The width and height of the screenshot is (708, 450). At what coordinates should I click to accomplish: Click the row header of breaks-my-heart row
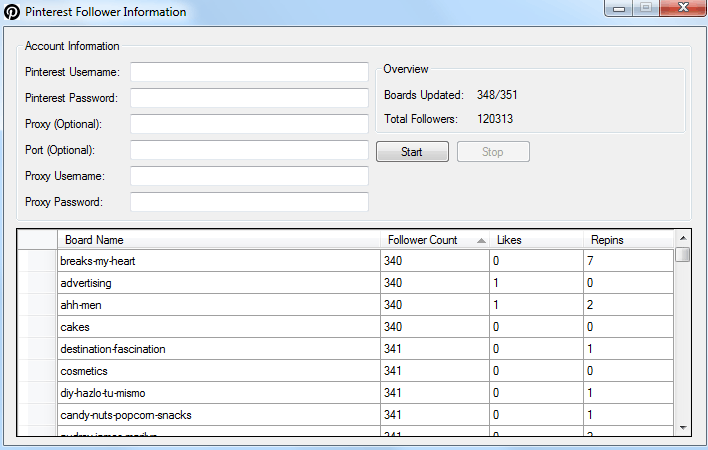[x=37, y=261]
